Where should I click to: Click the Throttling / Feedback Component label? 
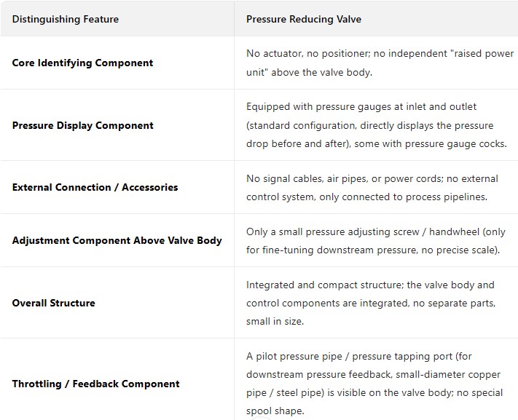coord(95,384)
